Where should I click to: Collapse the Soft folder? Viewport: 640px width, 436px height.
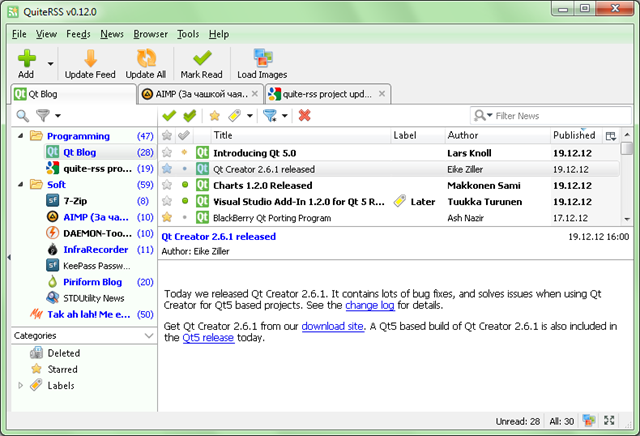click(x=20, y=185)
